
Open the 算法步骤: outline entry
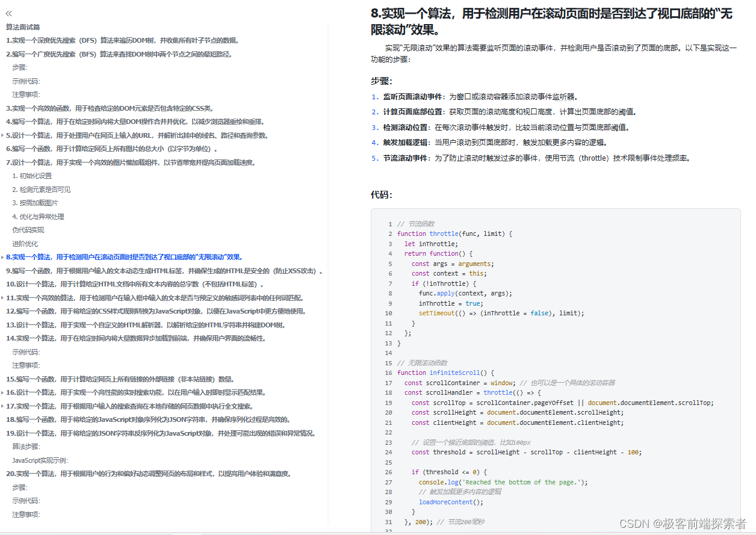tap(26, 447)
